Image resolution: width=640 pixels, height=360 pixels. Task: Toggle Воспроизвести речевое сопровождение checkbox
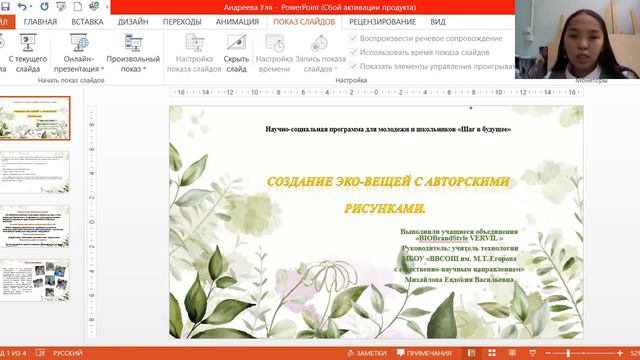(353, 38)
